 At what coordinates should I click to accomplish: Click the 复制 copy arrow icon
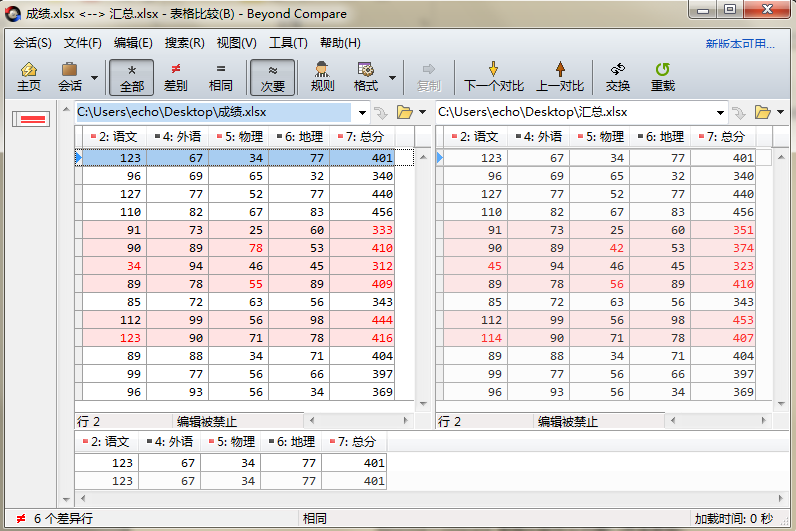(429, 77)
